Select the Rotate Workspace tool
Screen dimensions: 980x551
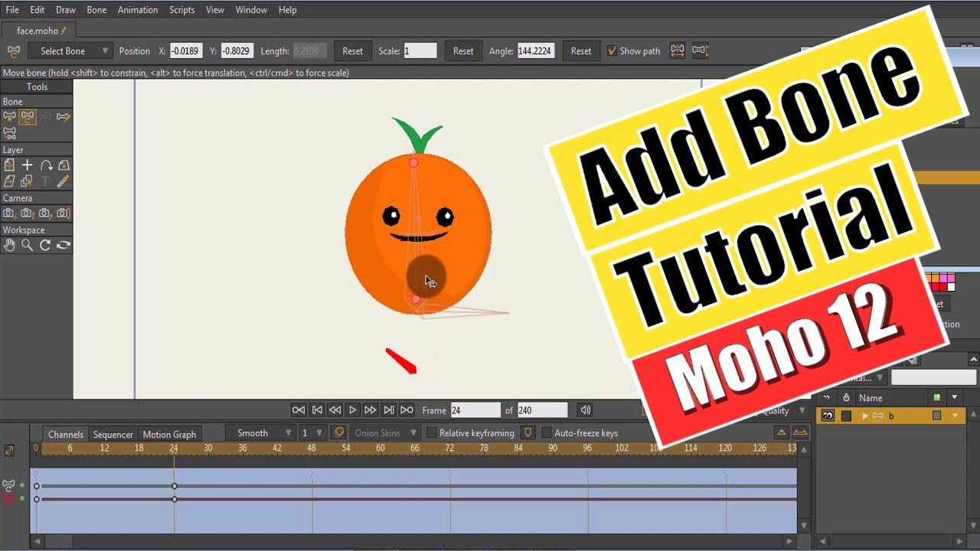coord(46,245)
